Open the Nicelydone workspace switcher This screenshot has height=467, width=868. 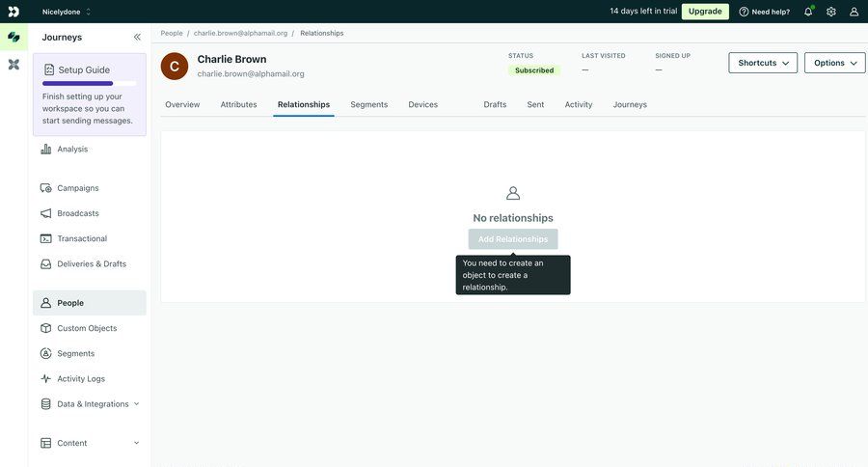[66, 12]
